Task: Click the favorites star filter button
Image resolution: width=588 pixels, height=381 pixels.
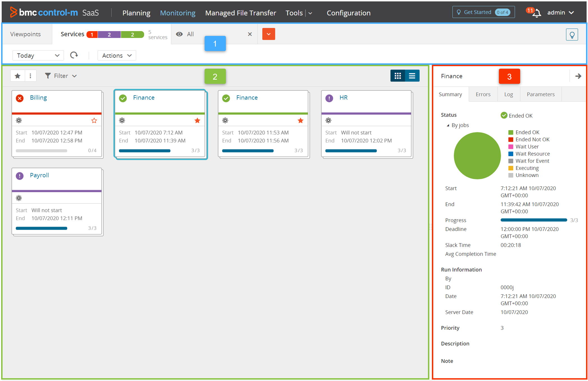Action: 18,76
